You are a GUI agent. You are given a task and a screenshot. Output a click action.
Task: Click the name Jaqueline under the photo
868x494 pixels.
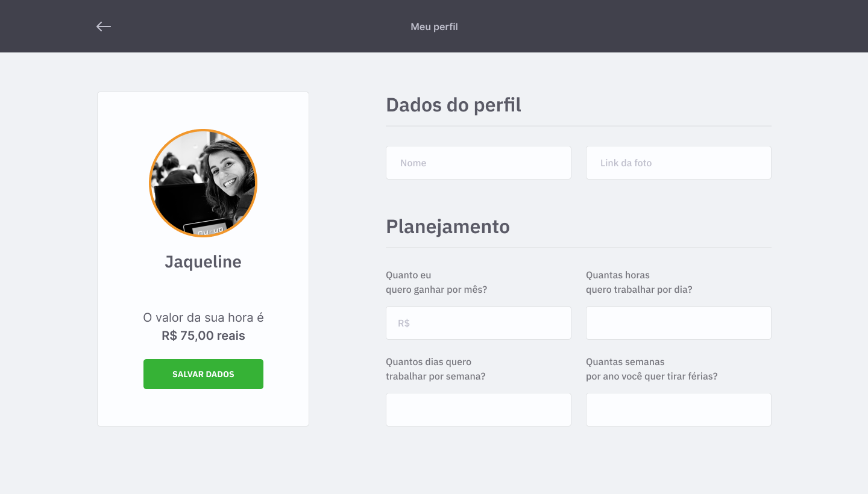click(203, 262)
